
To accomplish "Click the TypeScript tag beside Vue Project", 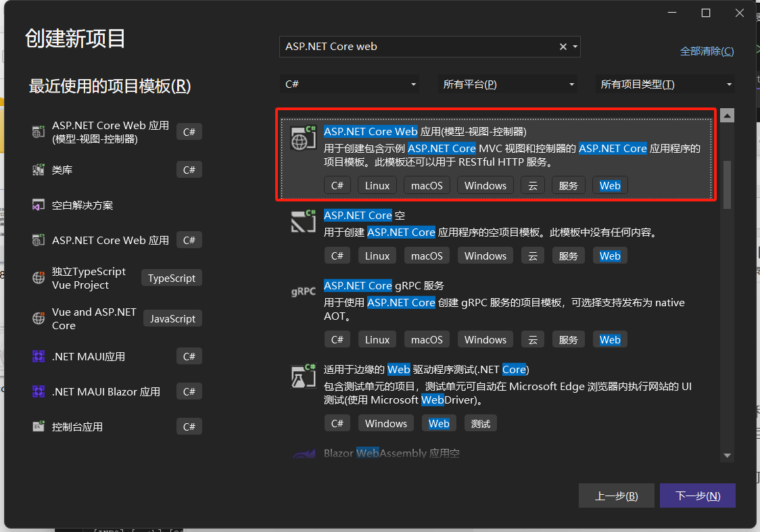I will [x=172, y=278].
